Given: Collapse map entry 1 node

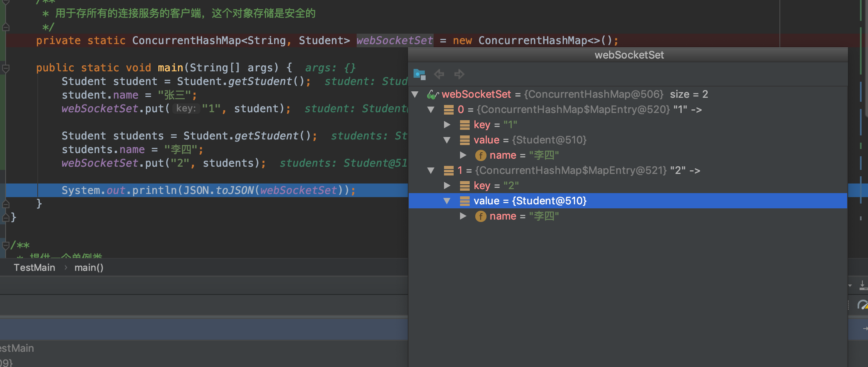Looking at the screenshot, I should pyautogui.click(x=431, y=171).
